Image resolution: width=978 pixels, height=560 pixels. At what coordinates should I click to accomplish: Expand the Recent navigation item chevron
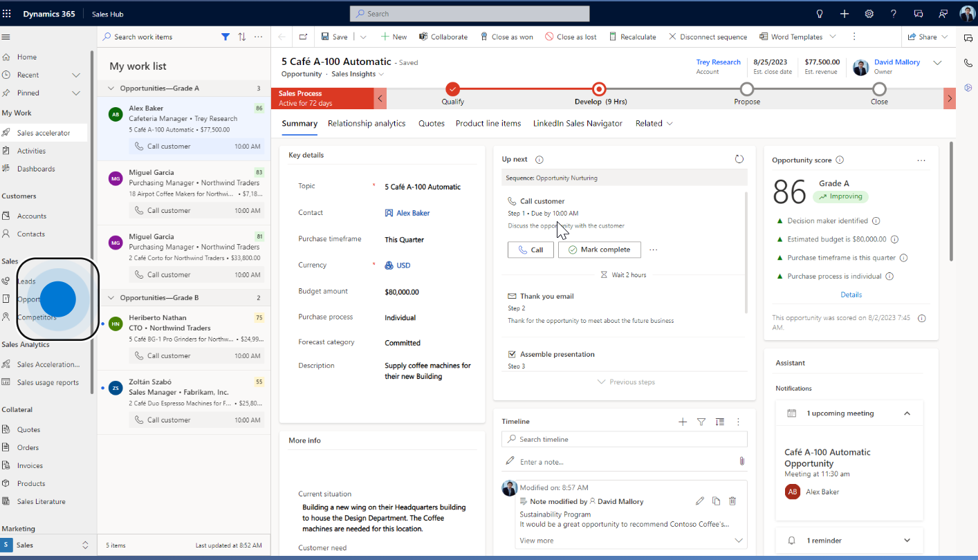coord(76,75)
